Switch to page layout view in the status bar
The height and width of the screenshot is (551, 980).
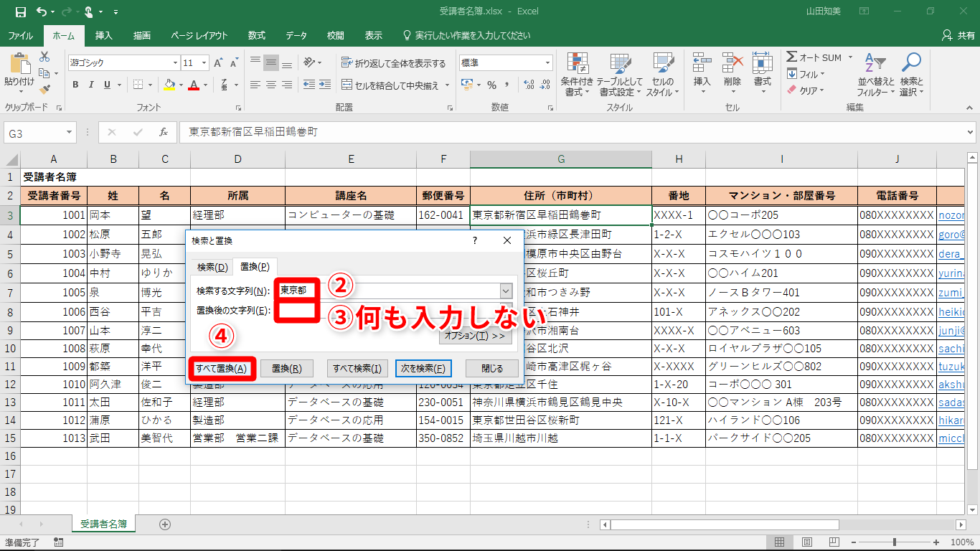(807, 542)
